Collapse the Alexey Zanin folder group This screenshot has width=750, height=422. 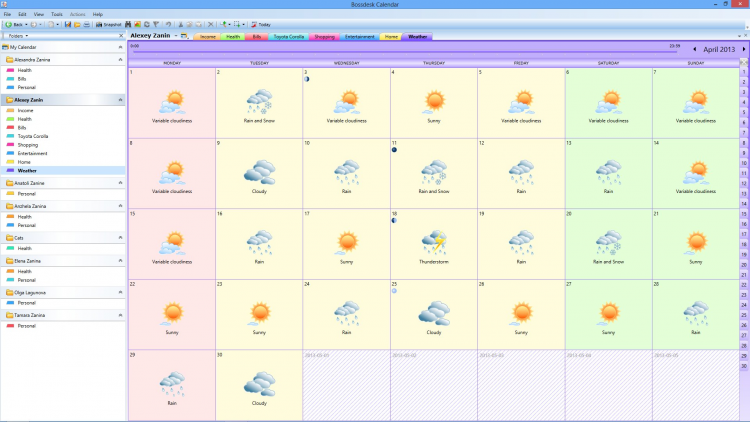point(121,100)
